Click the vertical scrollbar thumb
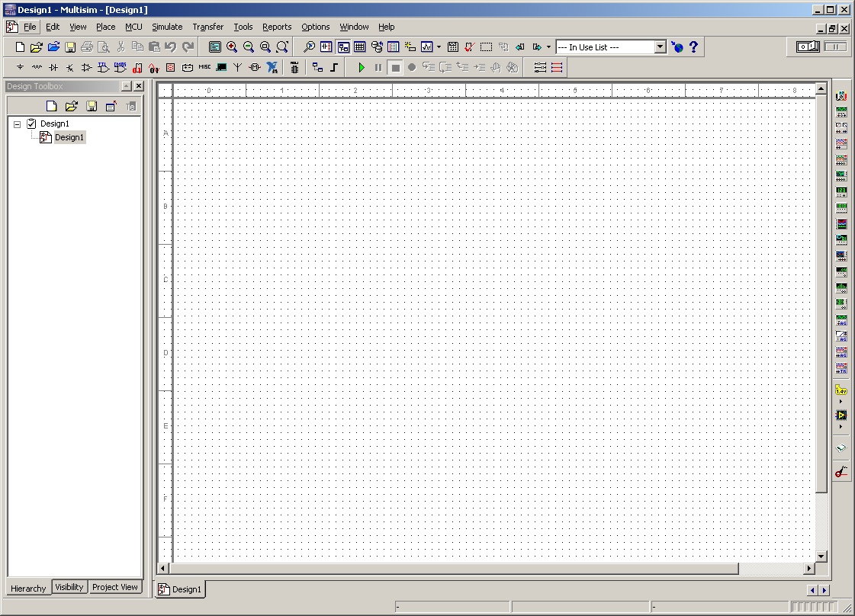855x616 pixels. coord(821,294)
